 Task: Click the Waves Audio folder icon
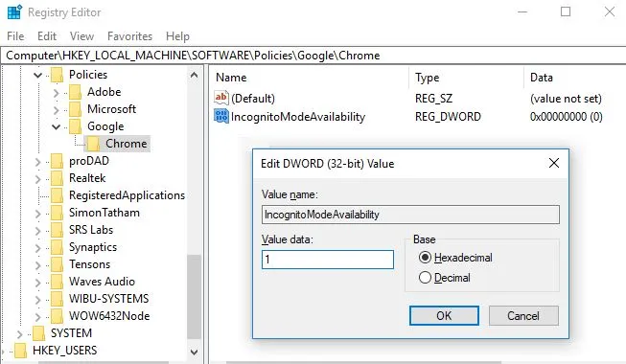58,282
